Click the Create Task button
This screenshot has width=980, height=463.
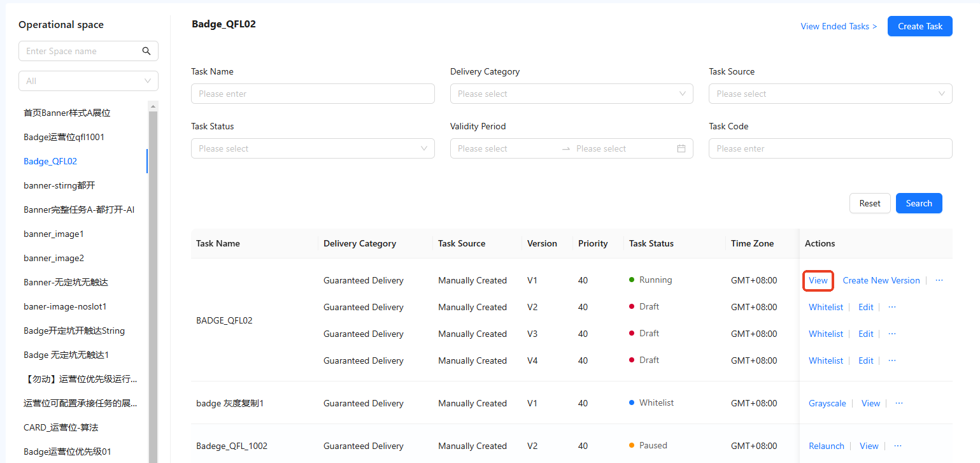tap(920, 26)
